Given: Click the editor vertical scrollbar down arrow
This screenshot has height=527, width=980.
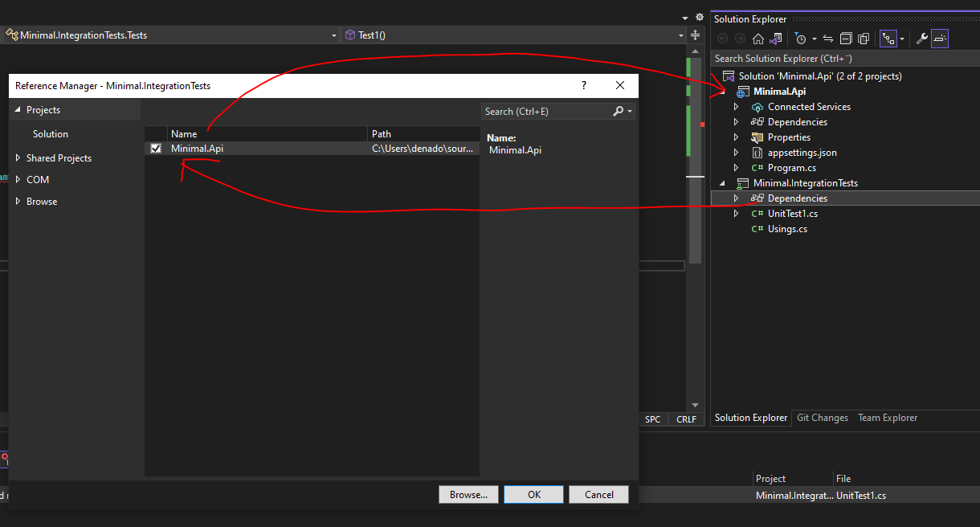Looking at the screenshot, I should click(695, 405).
